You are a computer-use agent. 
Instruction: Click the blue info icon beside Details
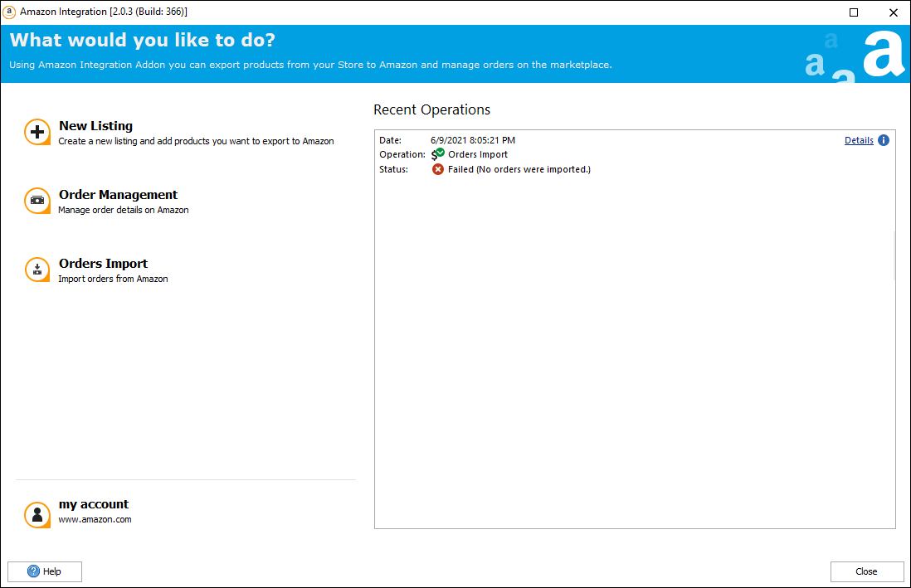[883, 140]
